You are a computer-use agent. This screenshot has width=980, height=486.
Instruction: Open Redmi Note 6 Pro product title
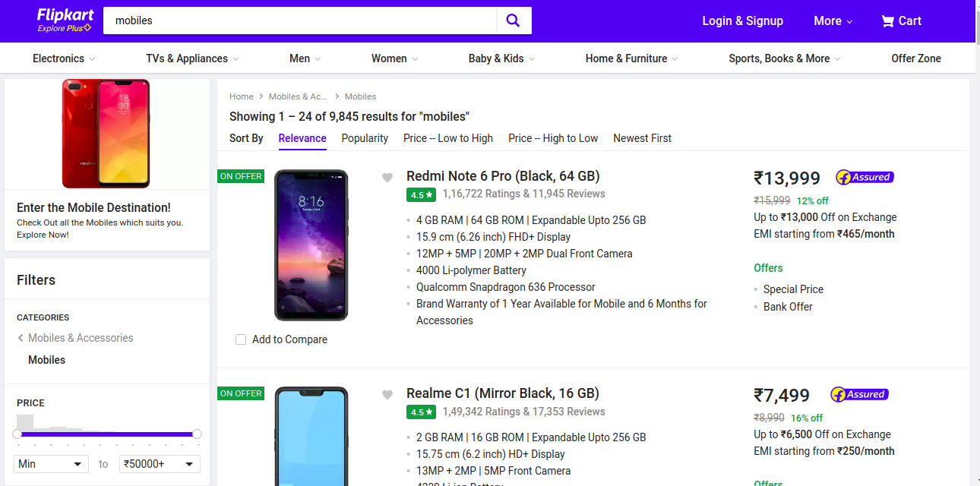click(x=503, y=176)
